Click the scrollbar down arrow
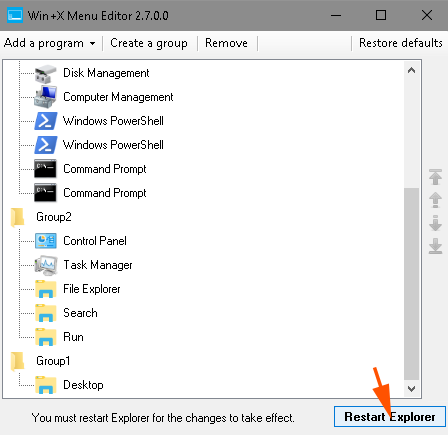Image resolution: width=448 pixels, height=435 pixels. (412, 389)
